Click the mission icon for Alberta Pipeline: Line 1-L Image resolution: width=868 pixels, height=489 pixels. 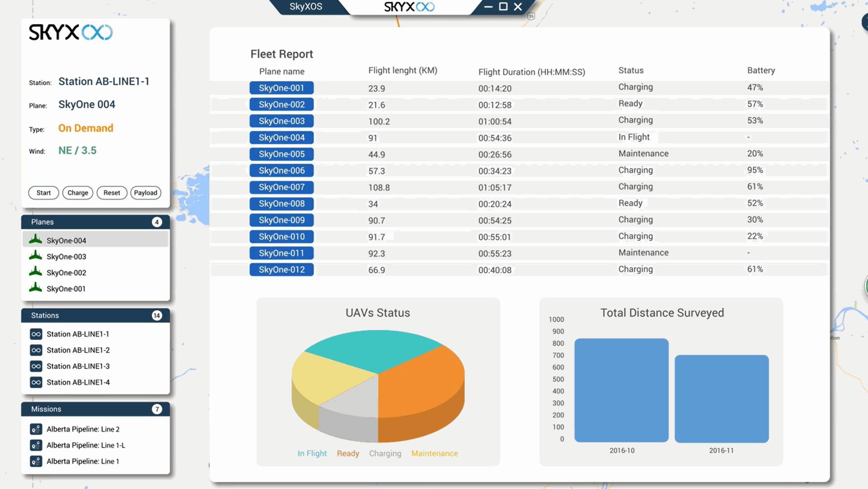point(36,445)
